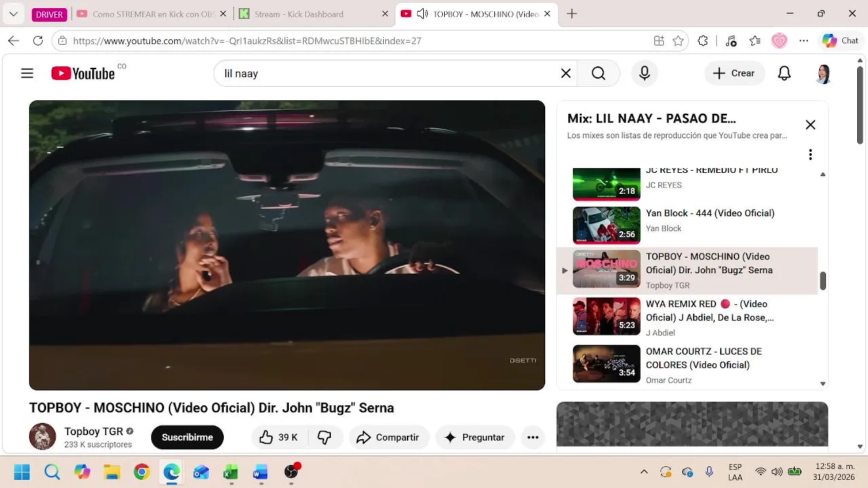Open the clock and date panel

click(x=835, y=472)
